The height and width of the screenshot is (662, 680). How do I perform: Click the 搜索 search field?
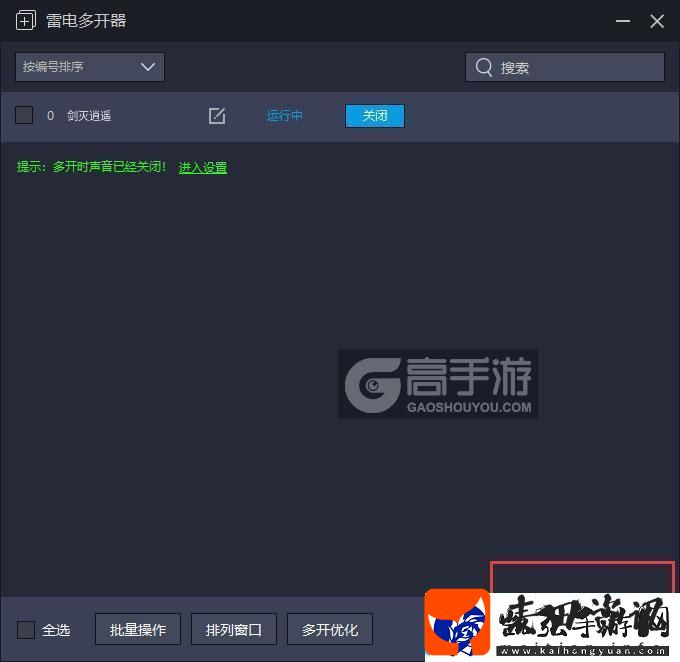[x=565, y=67]
